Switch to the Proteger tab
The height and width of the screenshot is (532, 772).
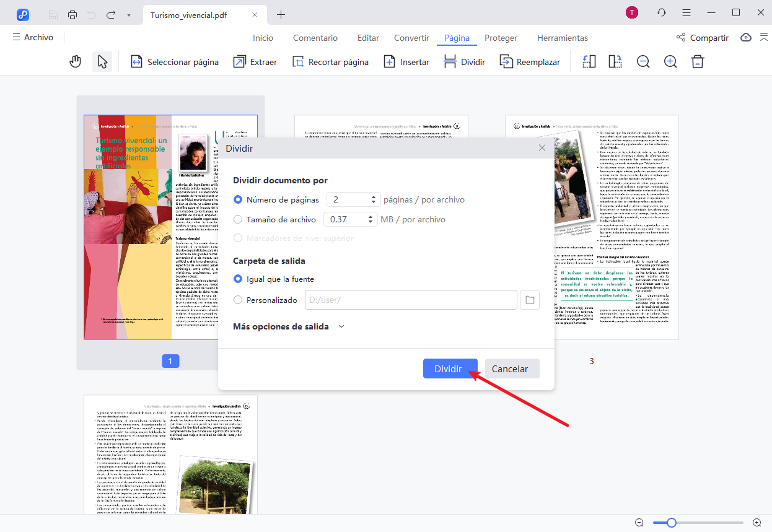[501, 38]
